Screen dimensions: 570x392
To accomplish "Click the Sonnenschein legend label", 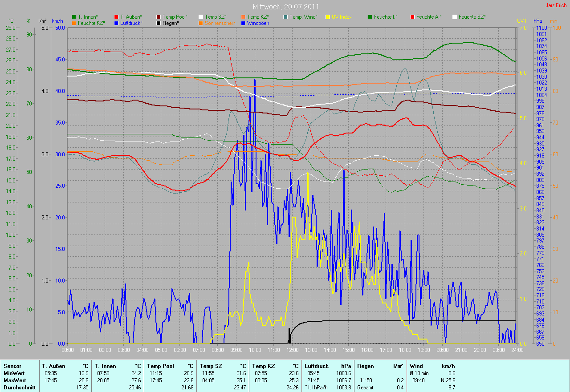I will click(x=220, y=23).
